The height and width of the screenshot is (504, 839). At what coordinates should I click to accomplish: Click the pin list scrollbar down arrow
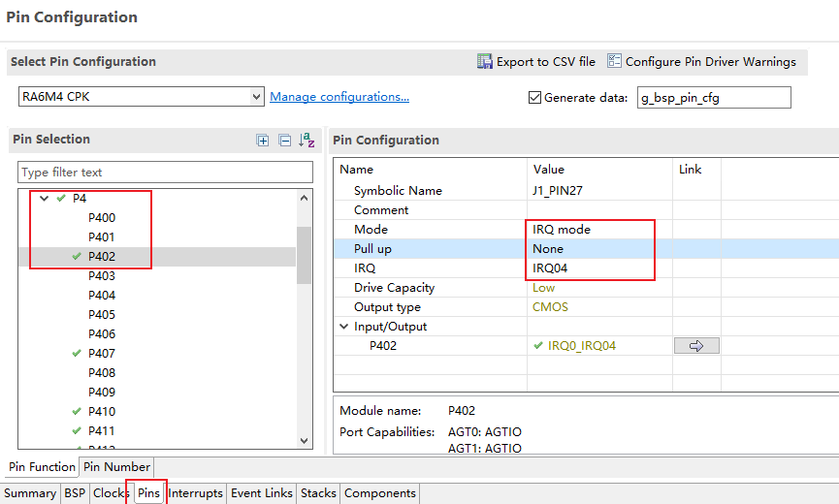[x=305, y=440]
